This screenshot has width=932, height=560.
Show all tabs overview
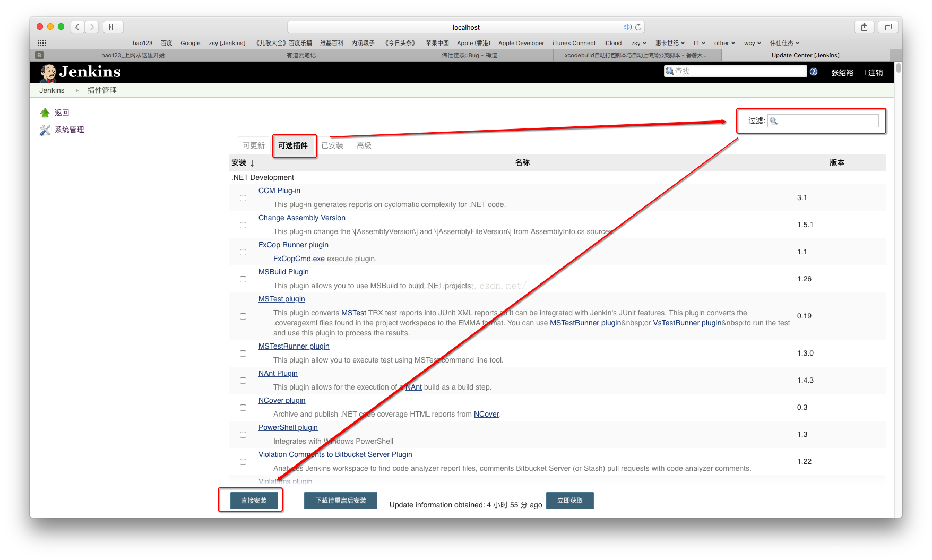point(888,27)
